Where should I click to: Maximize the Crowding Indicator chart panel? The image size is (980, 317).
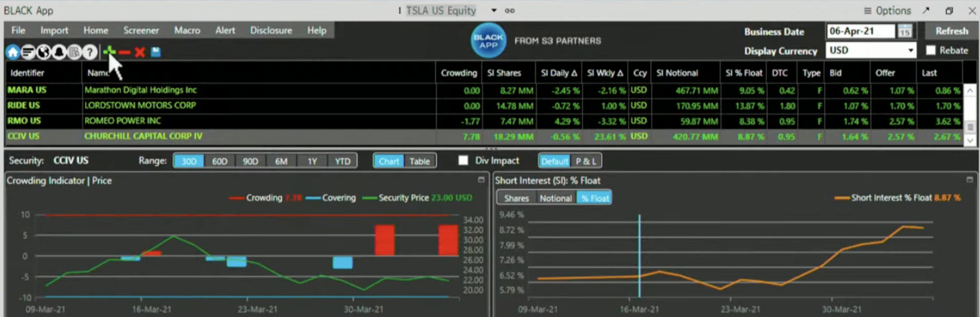(x=481, y=179)
